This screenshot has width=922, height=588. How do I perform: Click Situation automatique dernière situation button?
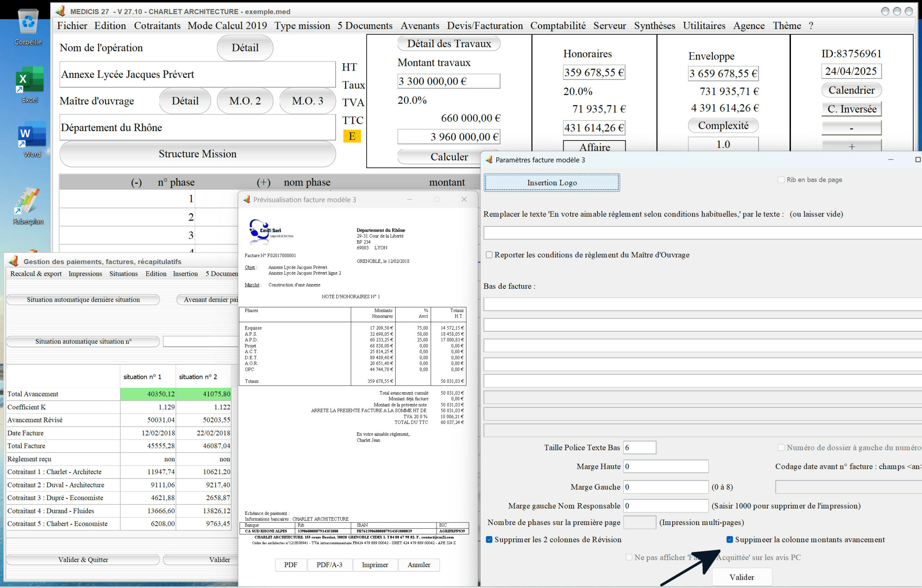pos(83,300)
